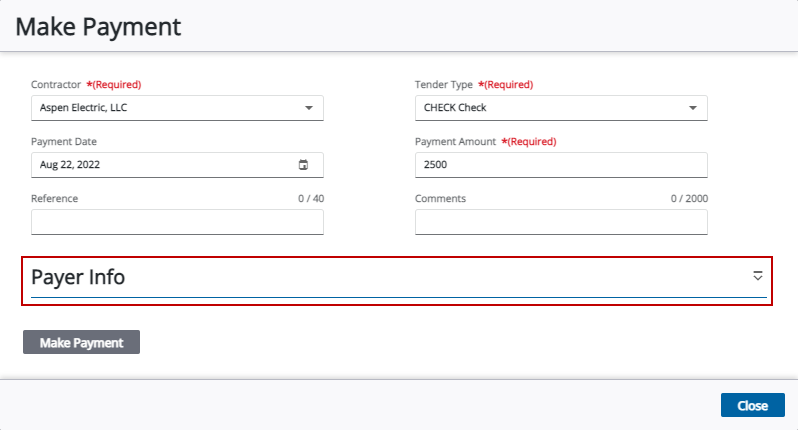Click the Reference field label
Screen dimensions: 798x430
54,198
